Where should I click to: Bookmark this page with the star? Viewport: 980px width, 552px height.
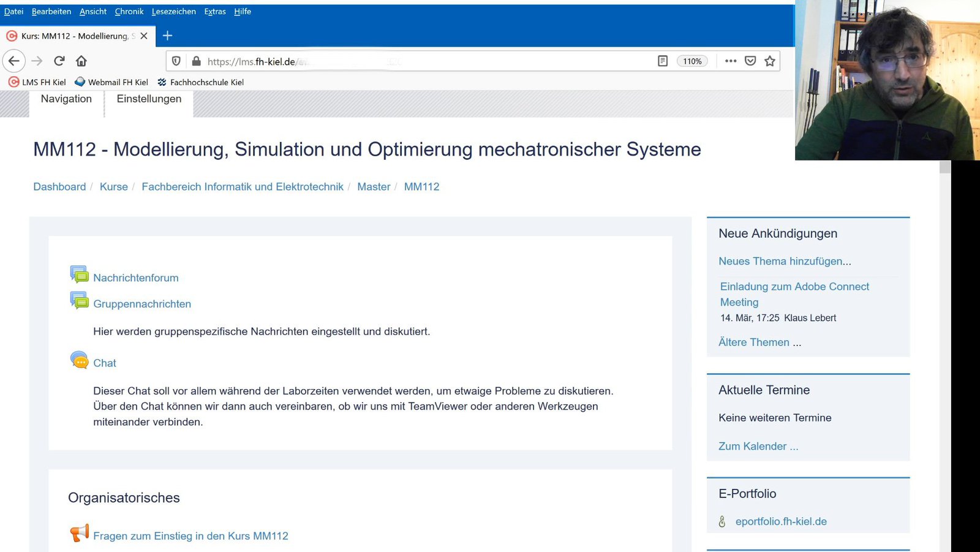click(x=769, y=61)
